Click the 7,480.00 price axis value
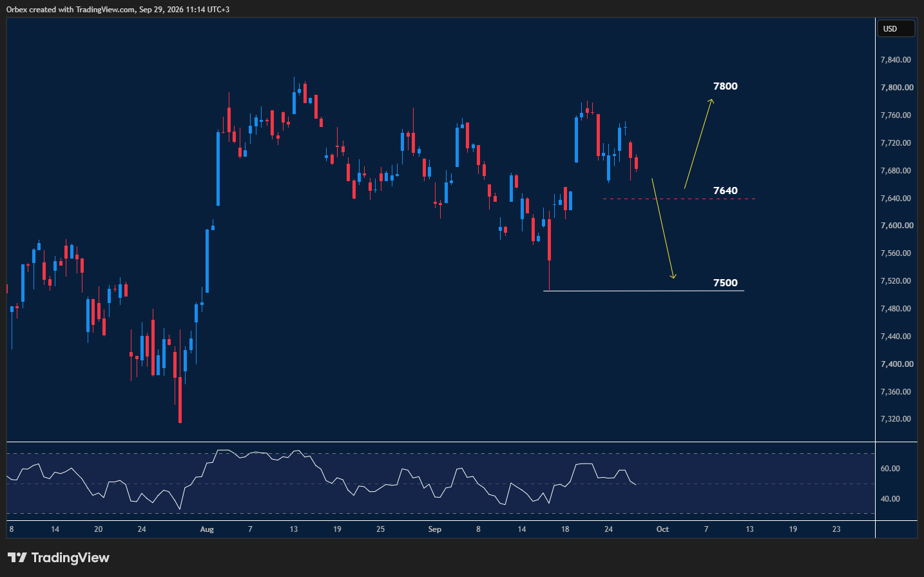924x577 pixels. (x=896, y=309)
